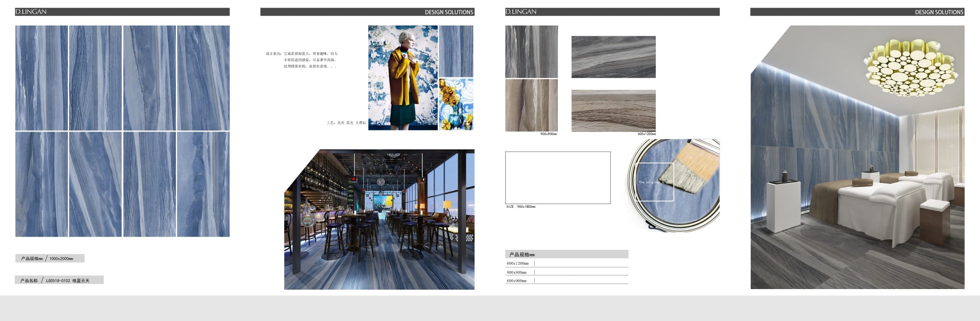Click the empty rectangle above SIZE 900x1800mm
The height and width of the screenshot is (321, 980).
point(557,178)
